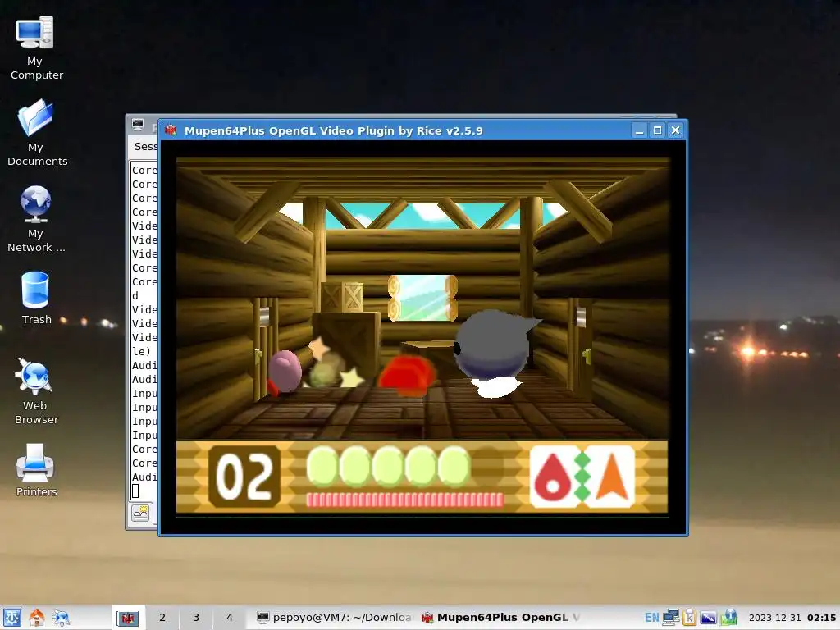Open the start menu in taskbar

coord(11,618)
